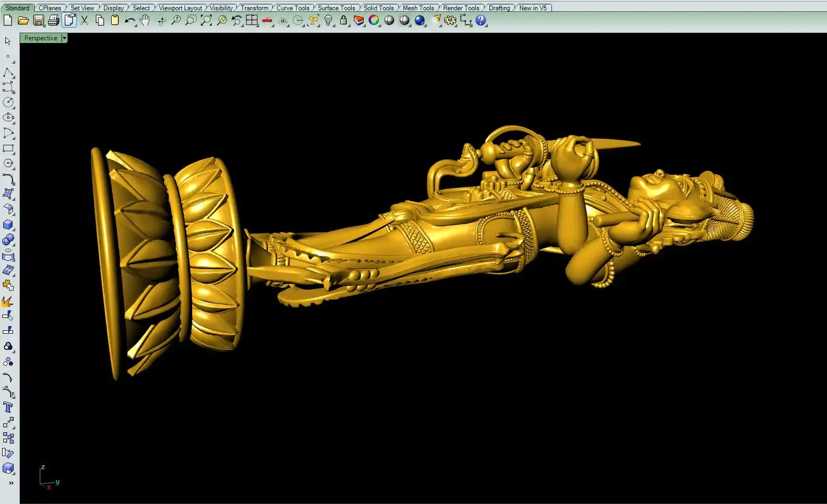Select the Circle tool in left toolbar

(x=8, y=102)
